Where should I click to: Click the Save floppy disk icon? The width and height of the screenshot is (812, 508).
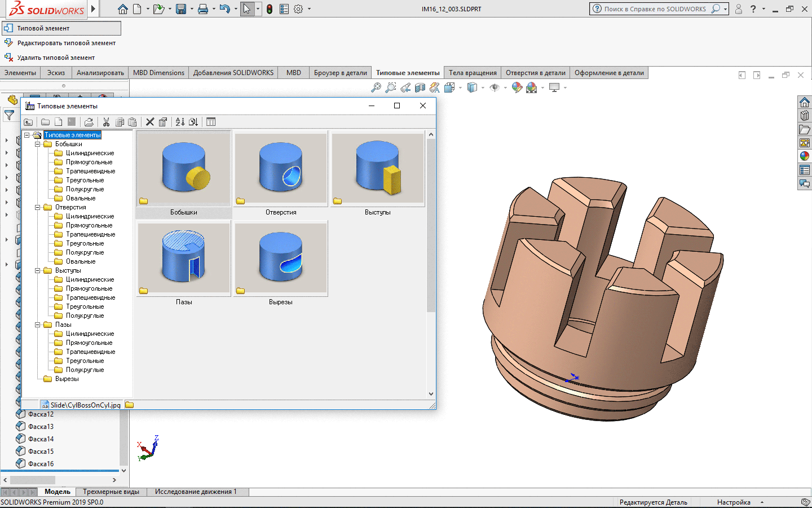pos(181,9)
